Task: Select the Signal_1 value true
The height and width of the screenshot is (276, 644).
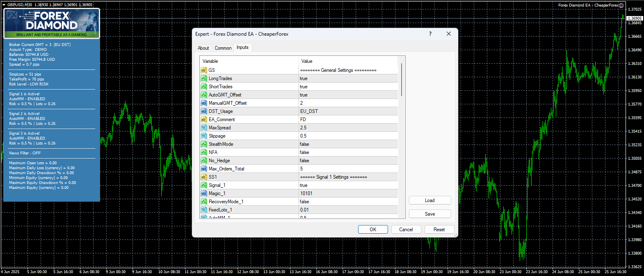Action: 304,185
